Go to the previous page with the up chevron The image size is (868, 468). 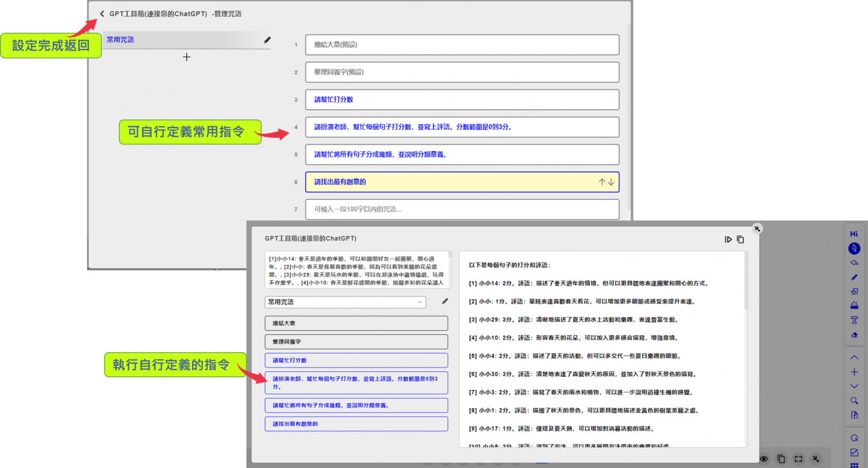click(854, 357)
